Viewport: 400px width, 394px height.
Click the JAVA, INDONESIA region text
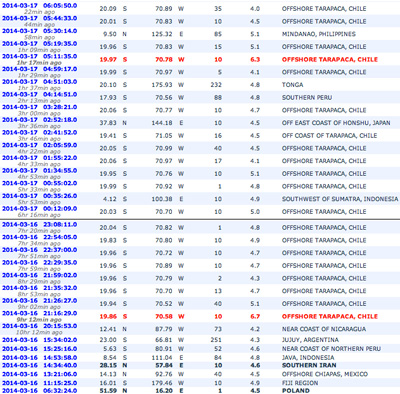click(x=309, y=357)
